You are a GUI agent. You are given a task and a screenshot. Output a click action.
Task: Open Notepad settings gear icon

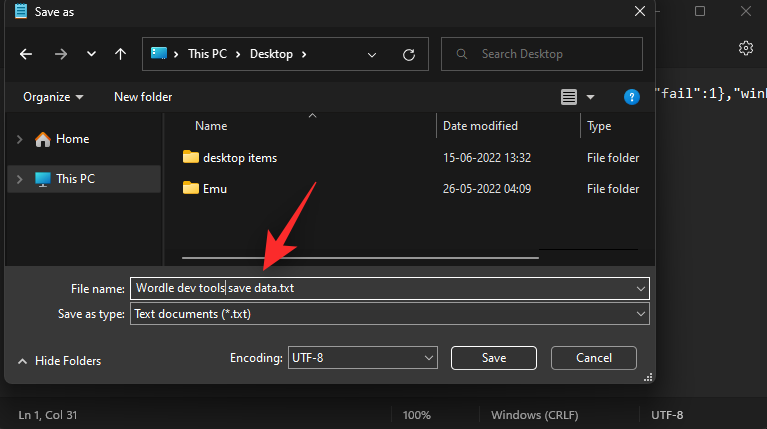click(745, 48)
